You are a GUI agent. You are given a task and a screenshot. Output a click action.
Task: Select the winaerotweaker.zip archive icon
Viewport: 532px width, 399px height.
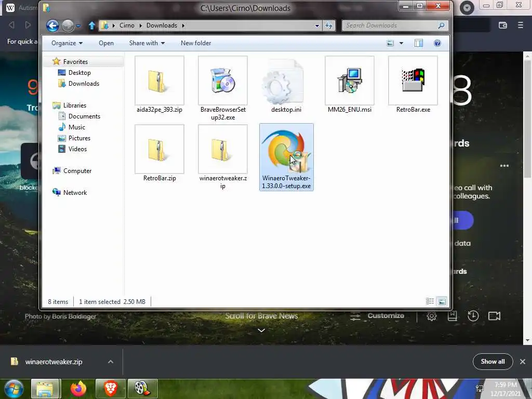tap(222, 149)
